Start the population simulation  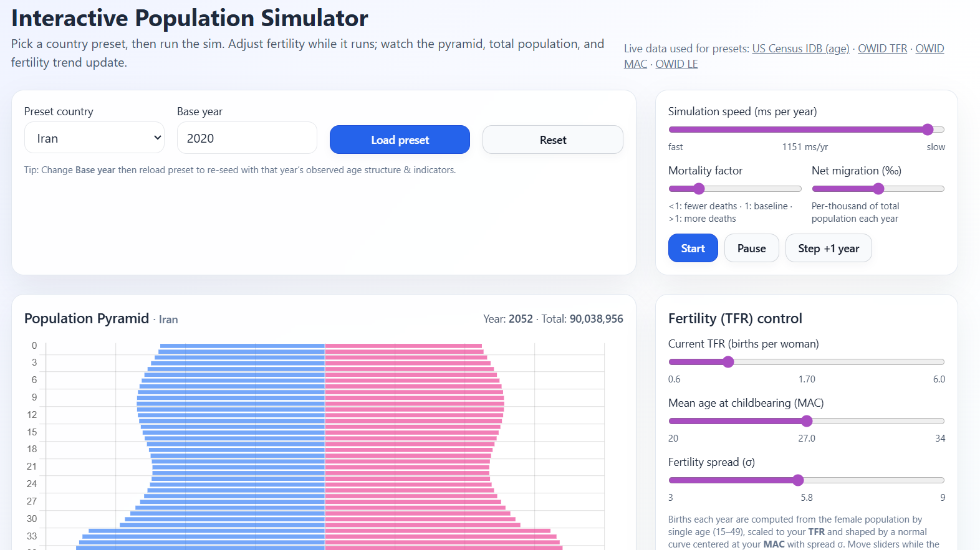click(693, 249)
